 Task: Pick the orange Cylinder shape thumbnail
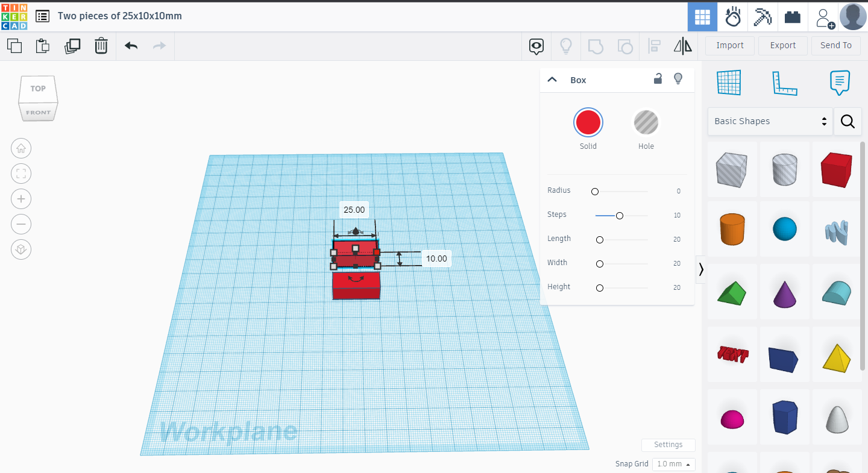click(x=731, y=228)
